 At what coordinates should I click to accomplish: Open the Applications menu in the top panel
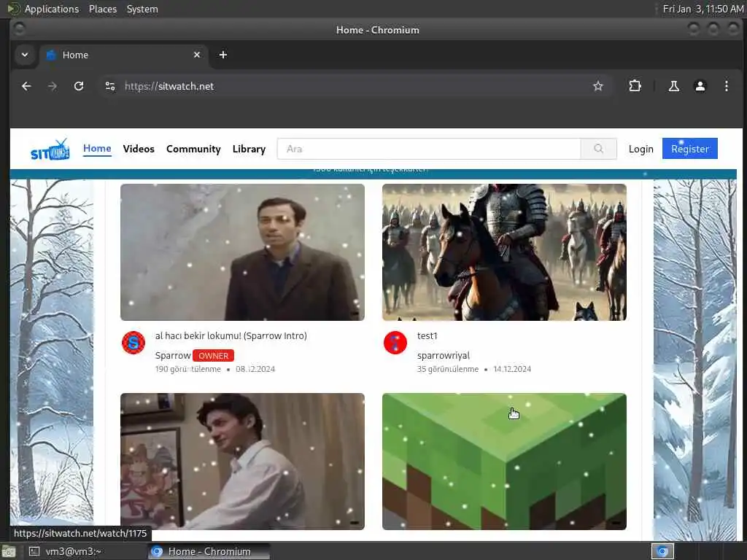(x=52, y=9)
